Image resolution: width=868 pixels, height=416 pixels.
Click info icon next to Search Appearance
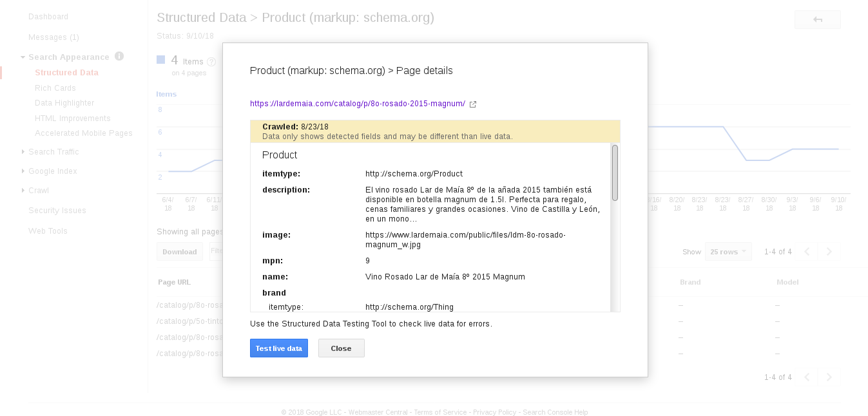coord(119,57)
